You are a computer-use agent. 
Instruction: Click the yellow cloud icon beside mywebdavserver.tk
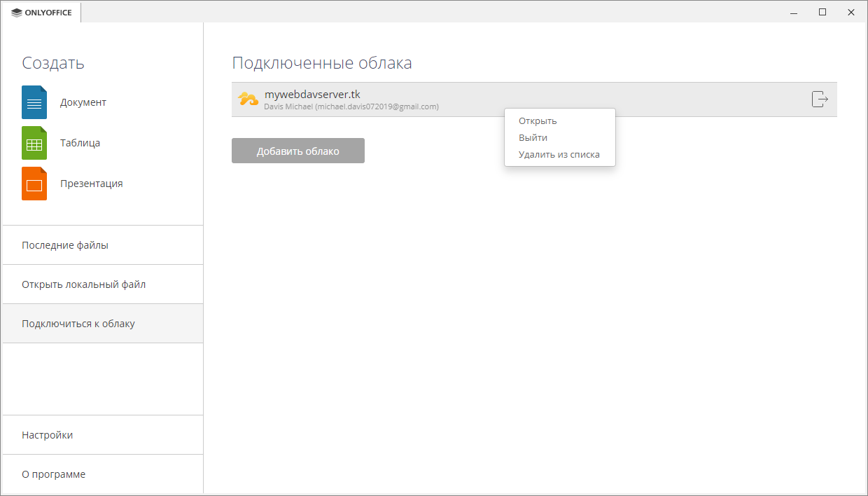(x=248, y=99)
